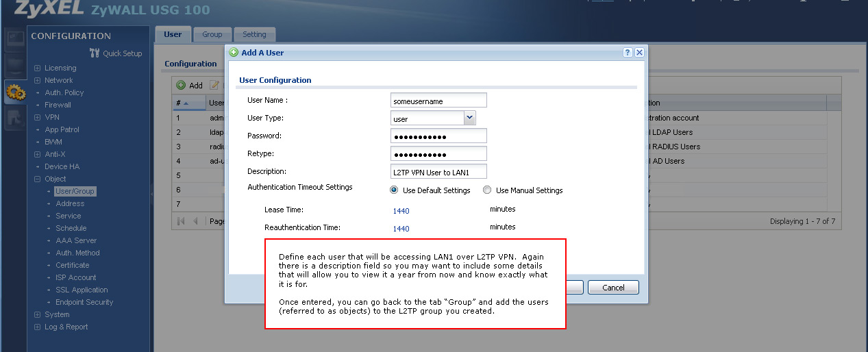This screenshot has height=352, width=868.
Task: Click 'Displaying 1 - 7 of 7' status text
Action: (x=802, y=221)
